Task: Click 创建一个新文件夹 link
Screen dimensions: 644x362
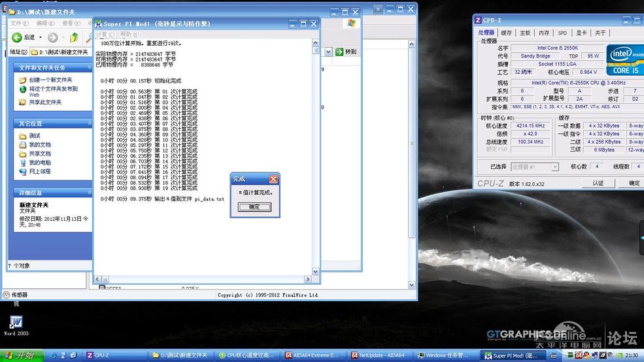Action: click(50, 80)
